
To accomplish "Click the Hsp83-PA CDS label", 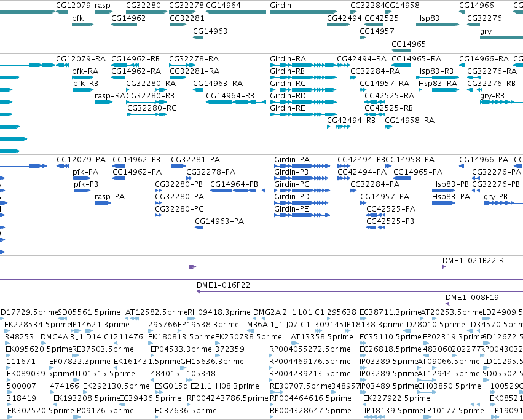I will (x=451, y=196).
